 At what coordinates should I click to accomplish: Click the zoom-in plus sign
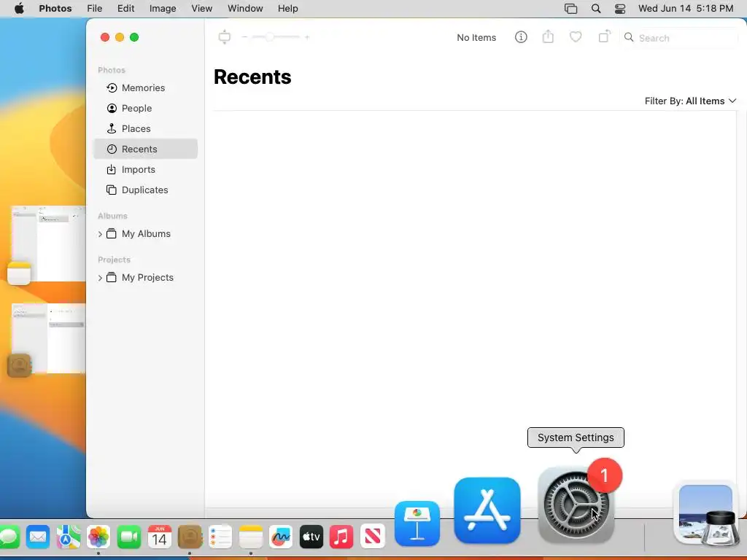point(307,36)
